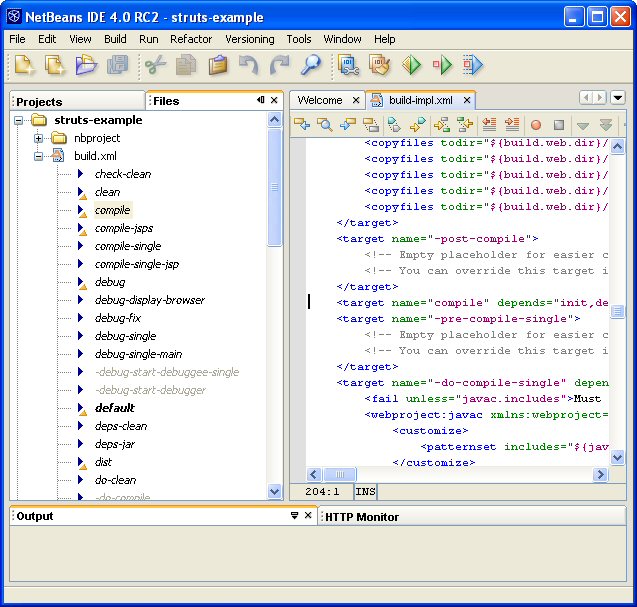Close the Welcome tab
Image resolution: width=637 pixels, height=607 pixels.
[x=356, y=100]
